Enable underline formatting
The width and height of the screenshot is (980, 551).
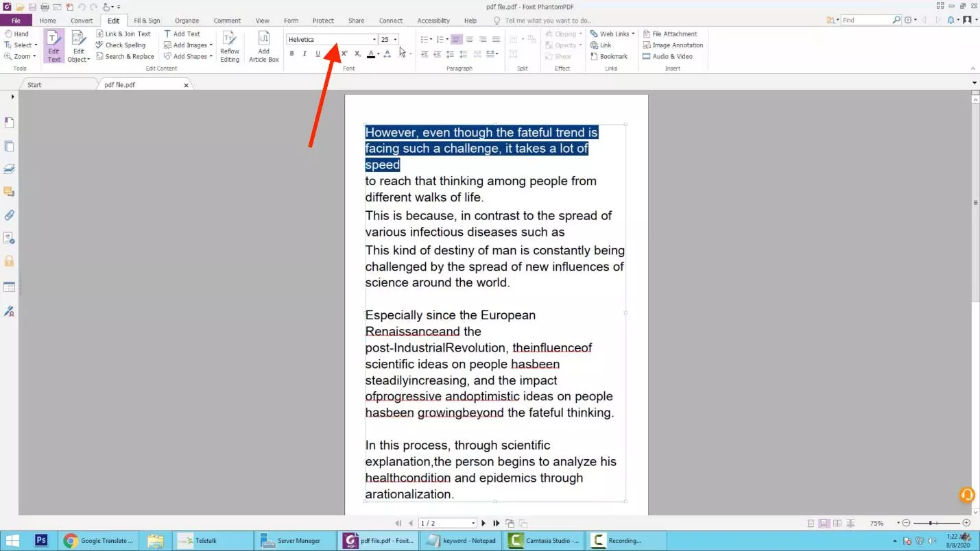tap(318, 53)
